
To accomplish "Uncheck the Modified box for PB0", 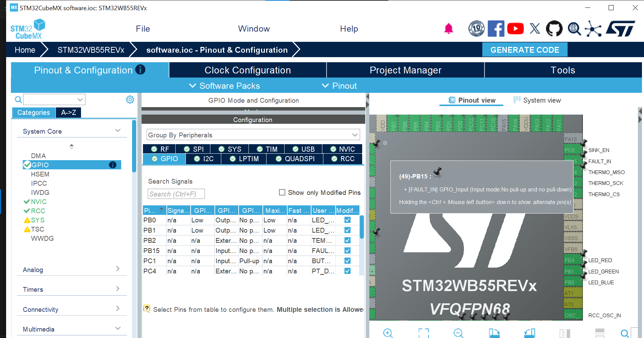I will (348, 220).
